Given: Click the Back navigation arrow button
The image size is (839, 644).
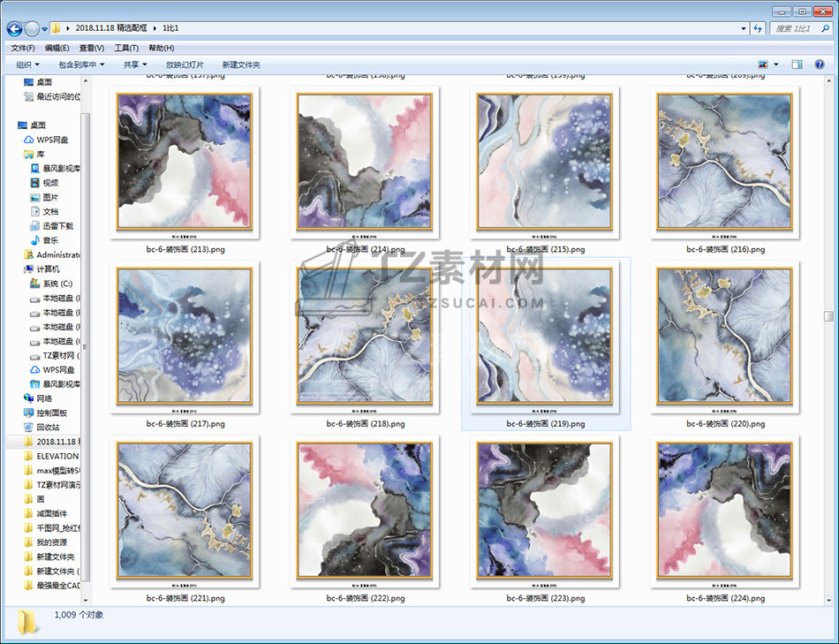Looking at the screenshot, I should pos(14,28).
